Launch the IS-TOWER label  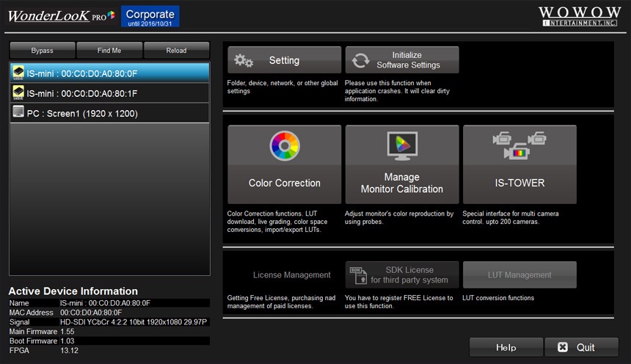[519, 183]
